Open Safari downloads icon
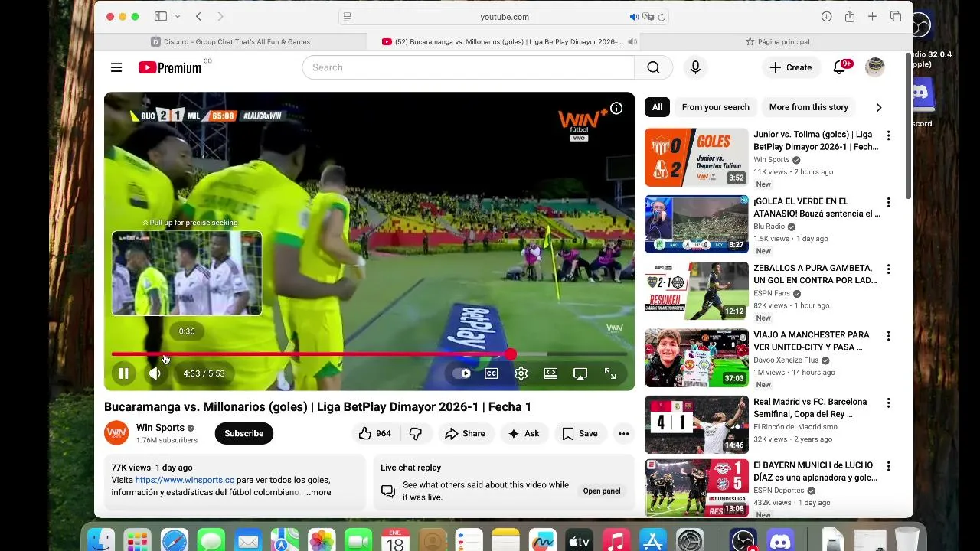The image size is (980, 551). pyautogui.click(x=827, y=17)
